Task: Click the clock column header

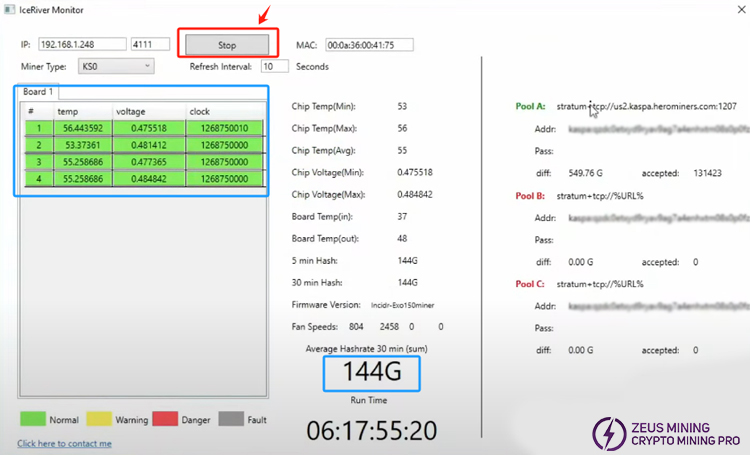Action: point(224,111)
